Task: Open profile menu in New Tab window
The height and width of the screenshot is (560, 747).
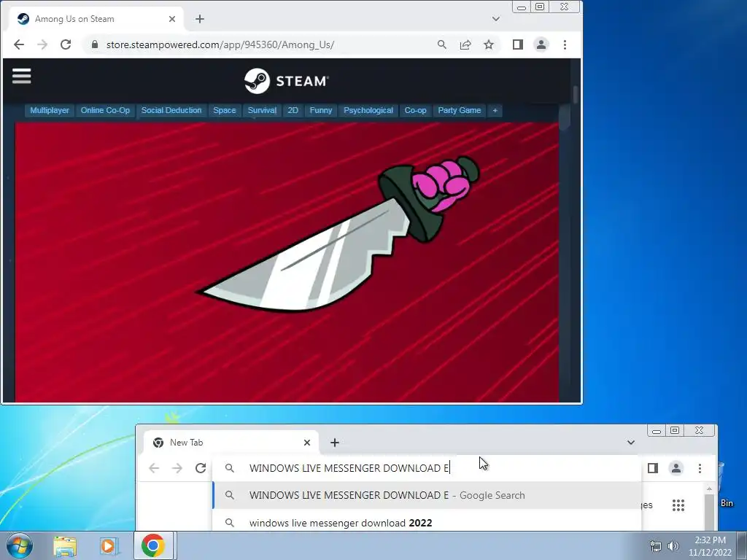Action: pos(676,468)
